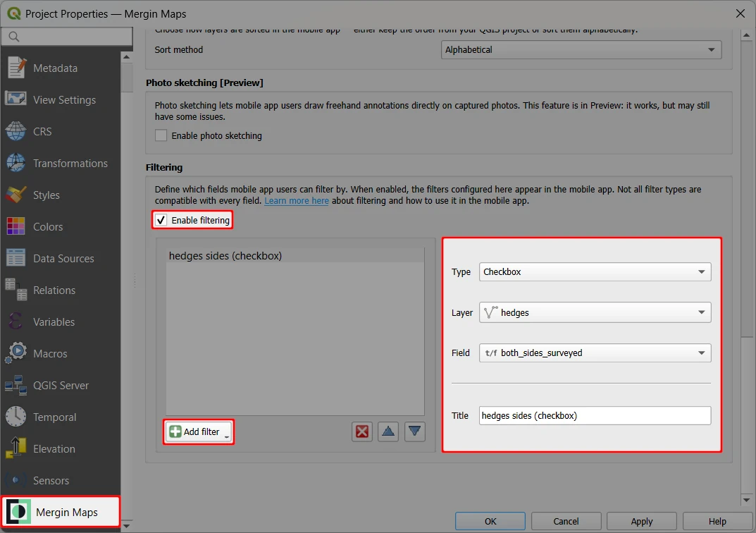756x533 pixels.
Task: Change the Layer dropdown from hedges
Action: pyautogui.click(x=595, y=312)
